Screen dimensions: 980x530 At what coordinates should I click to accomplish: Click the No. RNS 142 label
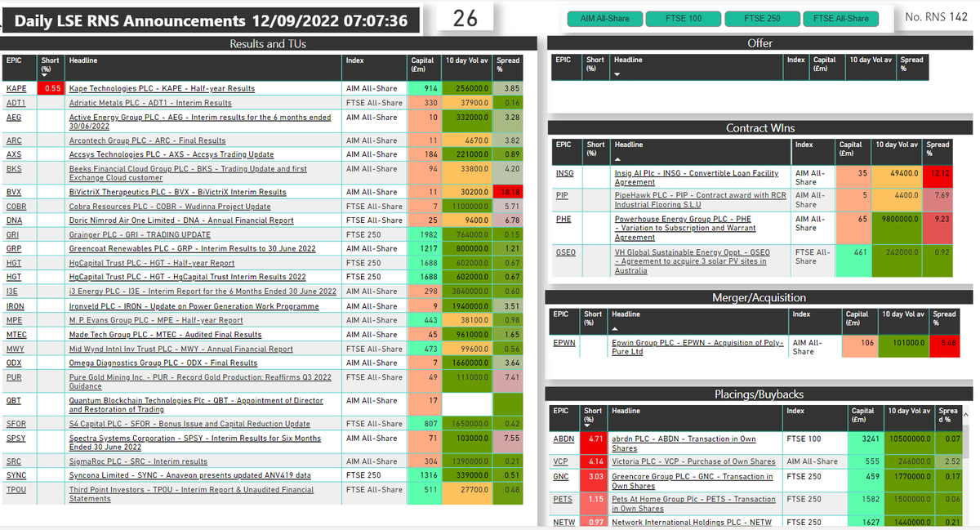coord(937,16)
